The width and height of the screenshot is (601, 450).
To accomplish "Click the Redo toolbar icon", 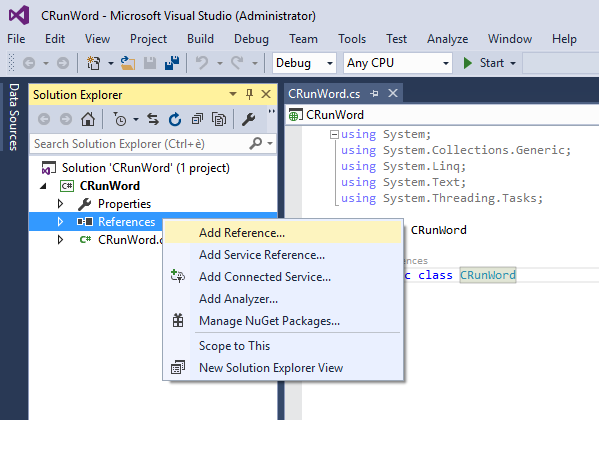I will click(237, 63).
